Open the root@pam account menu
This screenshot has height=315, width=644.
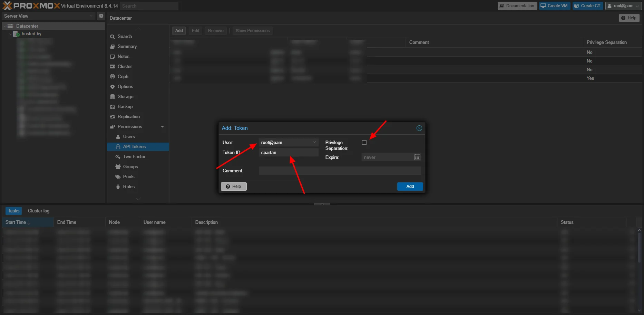tap(624, 6)
